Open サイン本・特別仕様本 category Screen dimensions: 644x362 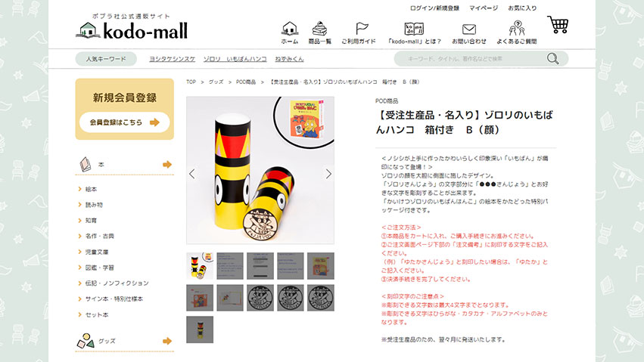coord(114,299)
